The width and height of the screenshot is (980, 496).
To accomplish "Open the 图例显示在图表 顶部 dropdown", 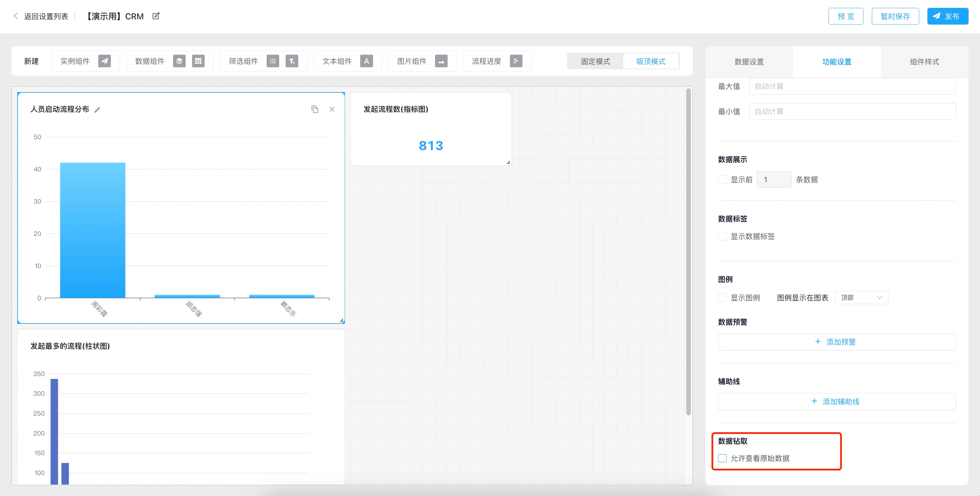I will click(862, 297).
